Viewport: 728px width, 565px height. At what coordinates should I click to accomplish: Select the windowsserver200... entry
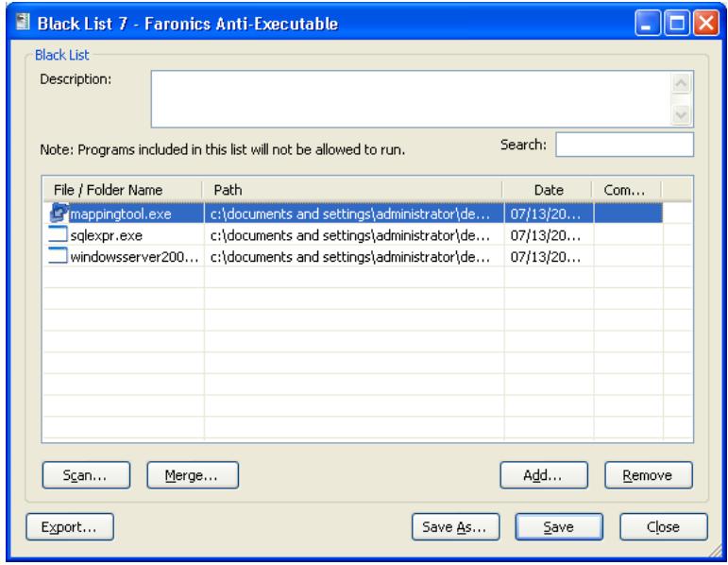point(135,256)
